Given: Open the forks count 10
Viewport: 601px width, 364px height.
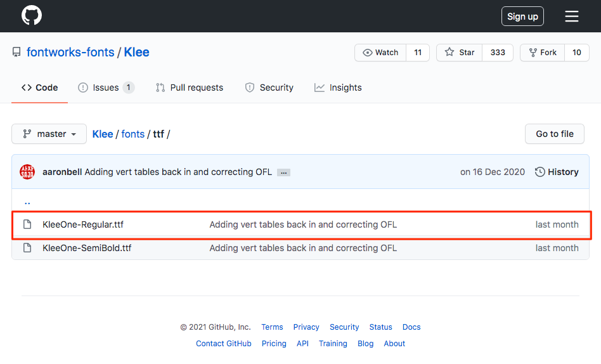Looking at the screenshot, I should click(x=576, y=53).
